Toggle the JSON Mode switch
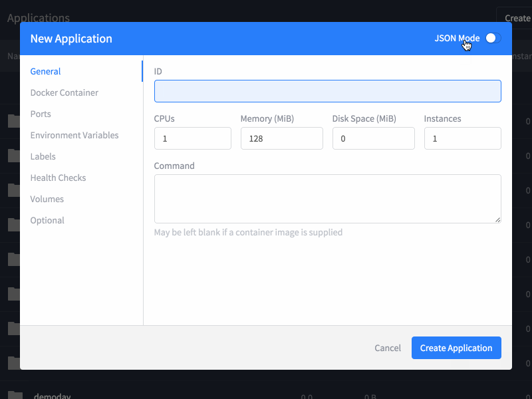 coord(493,38)
